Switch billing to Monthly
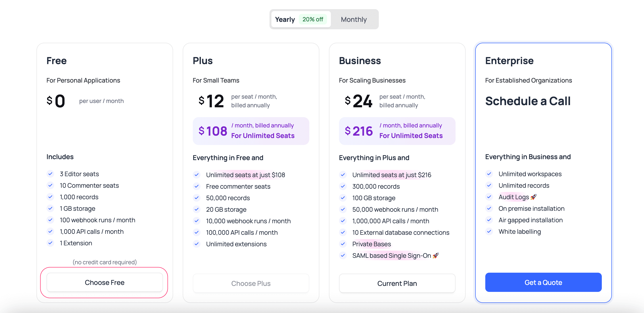 click(x=353, y=19)
